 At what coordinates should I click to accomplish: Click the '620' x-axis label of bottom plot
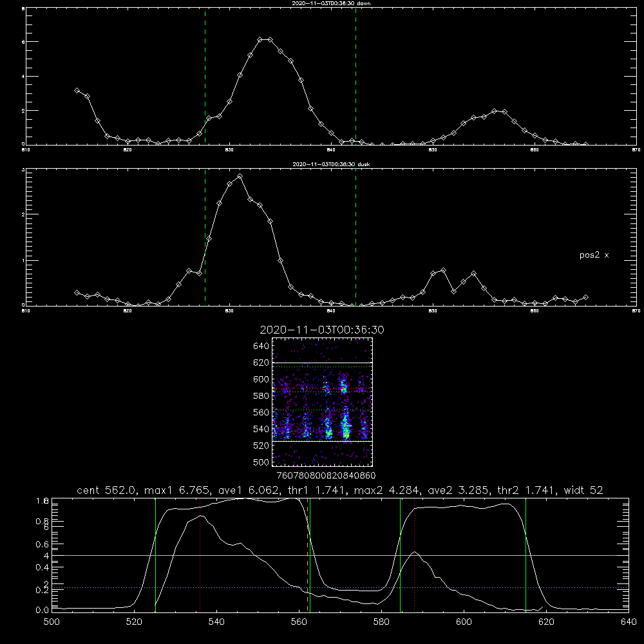(546, 622)
